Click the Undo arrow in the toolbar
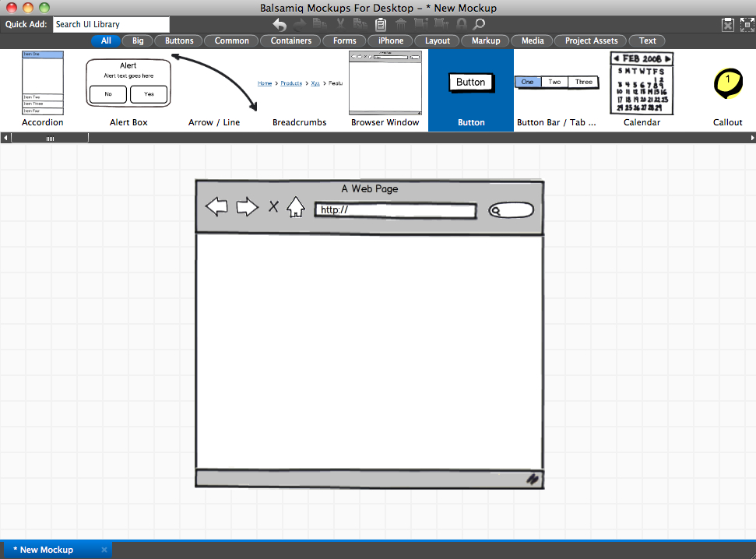 coord(280,25)
